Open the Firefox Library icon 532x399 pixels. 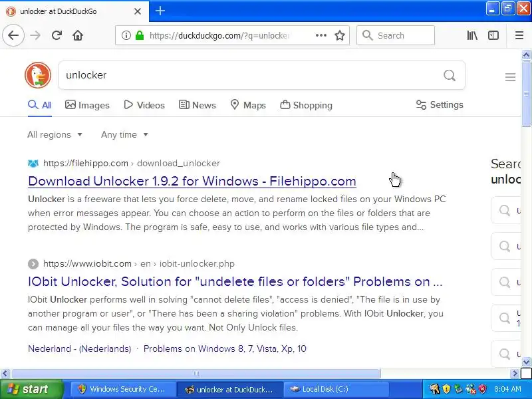pyautogui.click(x=472, y=35)
